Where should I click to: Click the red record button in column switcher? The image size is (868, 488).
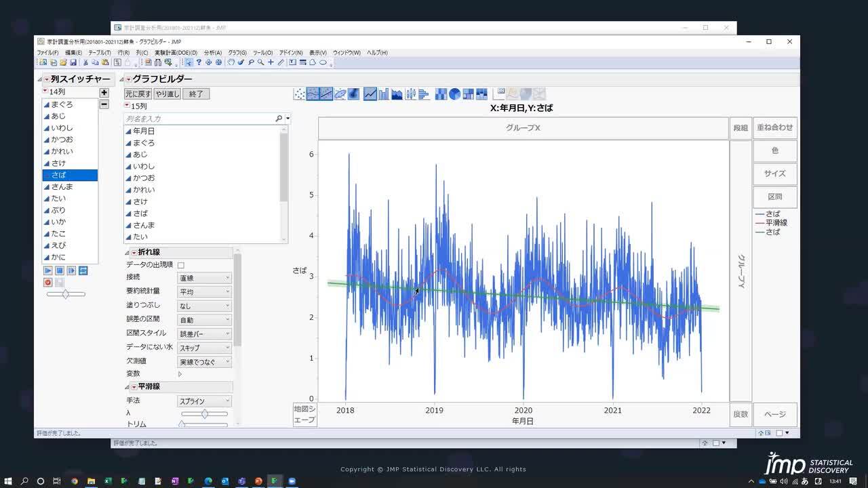tap(48, 282)
